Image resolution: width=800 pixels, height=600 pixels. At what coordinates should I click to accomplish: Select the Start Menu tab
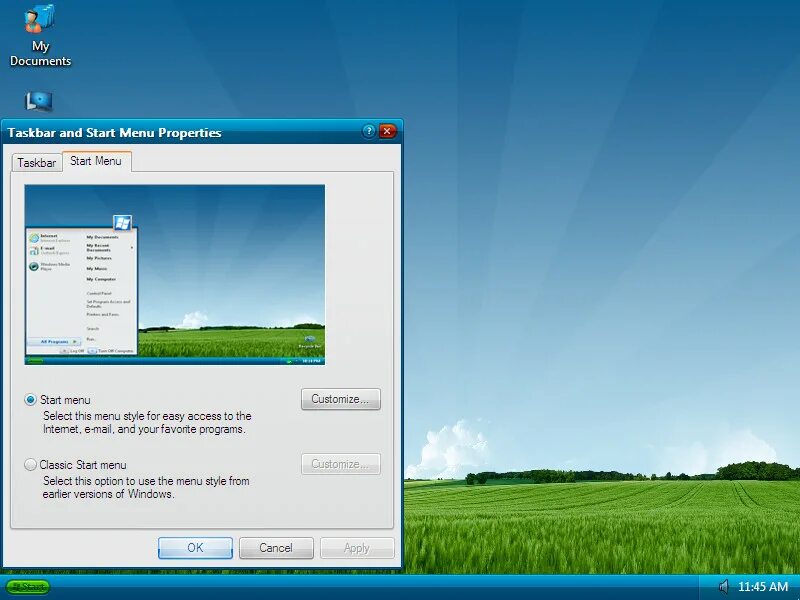(x=96, y=161)
